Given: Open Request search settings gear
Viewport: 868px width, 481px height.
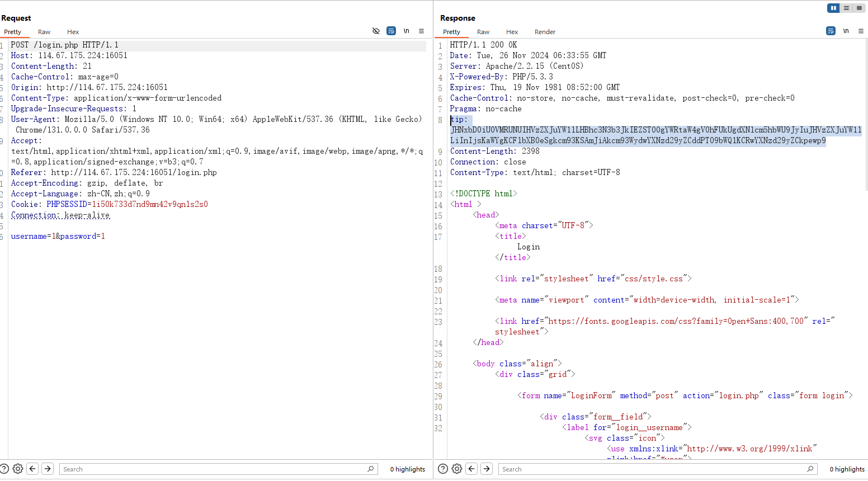Looking at the screenshot, I should tap(18, 469).
